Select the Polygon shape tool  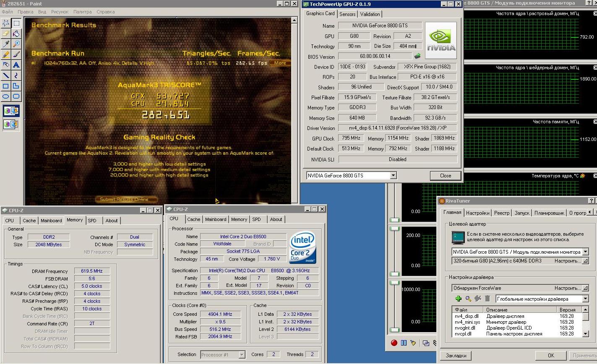tap(16, 86)
